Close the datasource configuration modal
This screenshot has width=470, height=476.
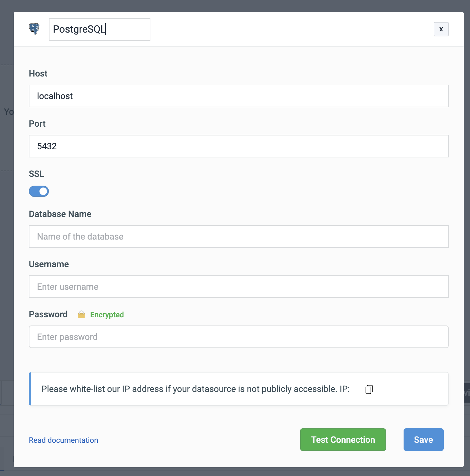[441, 29]
